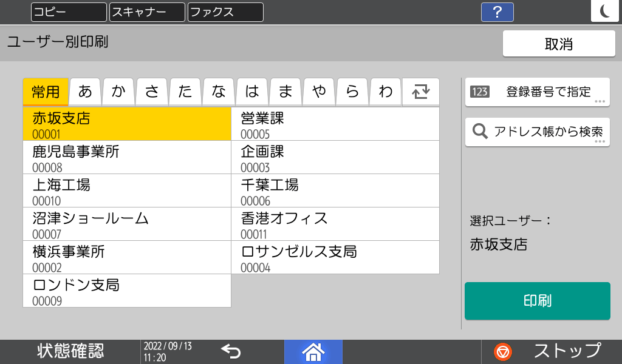Search the address book via the magnifier icon
This screenshot has height=364, width=622.
coord(537,132)
